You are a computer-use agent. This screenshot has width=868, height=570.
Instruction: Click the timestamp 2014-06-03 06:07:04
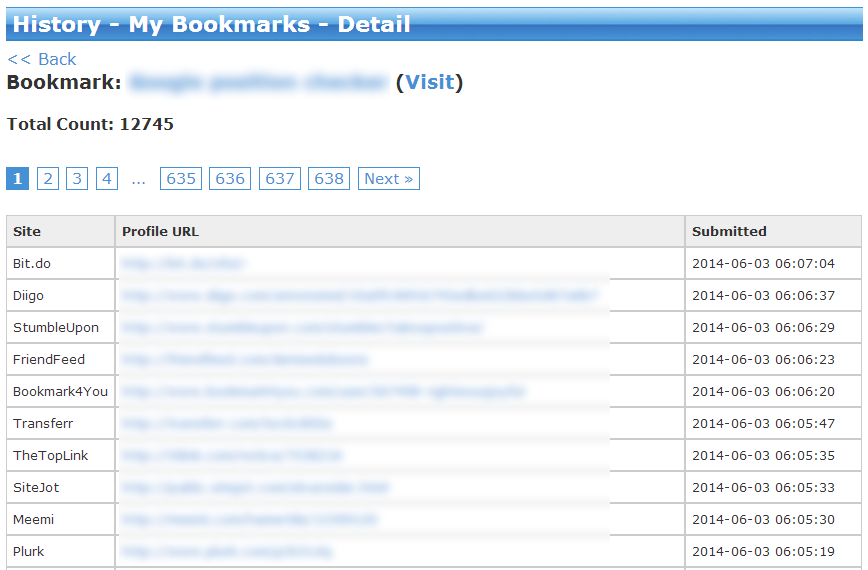click(x=763, y=263)
